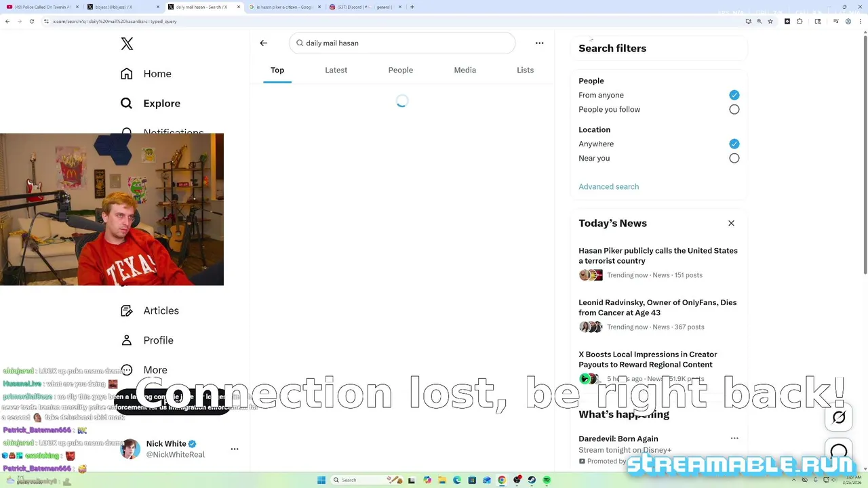Open the taskbar clock and date
This screenshot has width=868, height=488.
point(852,480)
